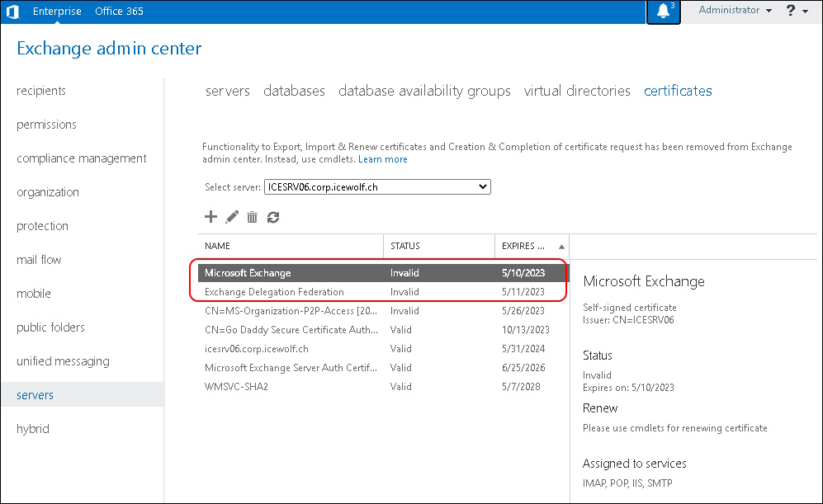823x504 pixels.
Task: Click the 10/13/2023 expiry date cell
Action: 525,329
